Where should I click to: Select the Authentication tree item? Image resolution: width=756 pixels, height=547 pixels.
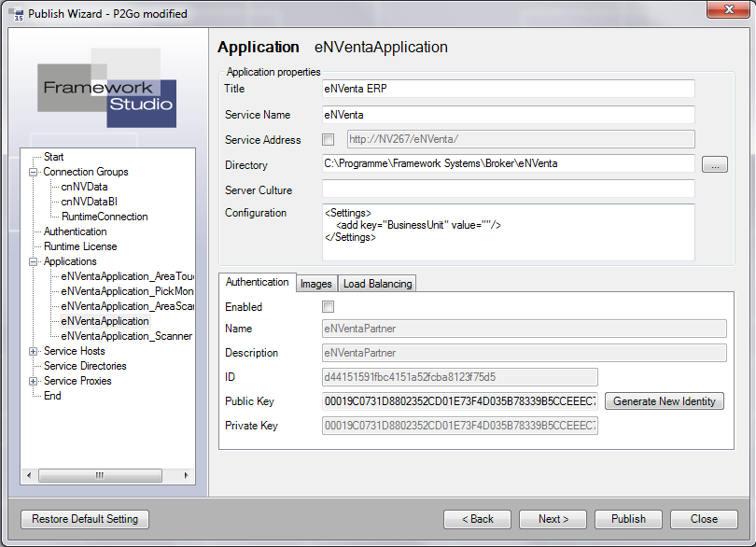pos(76,231)
